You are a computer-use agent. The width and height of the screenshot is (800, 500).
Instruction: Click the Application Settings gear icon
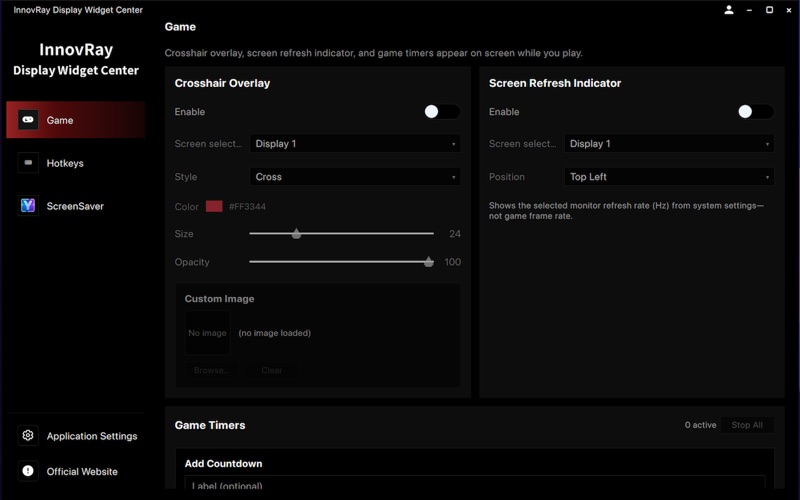(x=28, y=435)
